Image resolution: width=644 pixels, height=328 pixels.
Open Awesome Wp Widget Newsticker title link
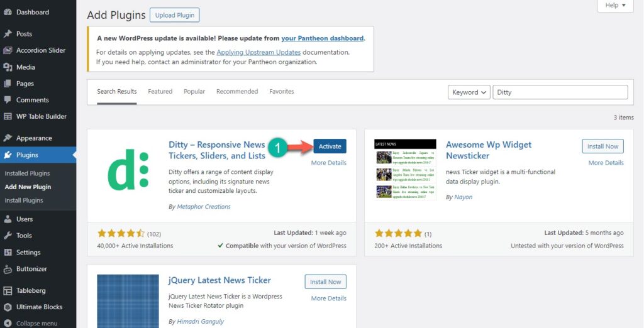pos(489,150)
